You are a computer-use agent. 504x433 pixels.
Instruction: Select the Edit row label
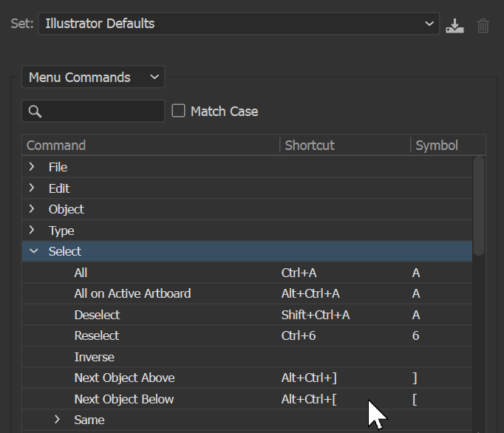pos(59,188)
